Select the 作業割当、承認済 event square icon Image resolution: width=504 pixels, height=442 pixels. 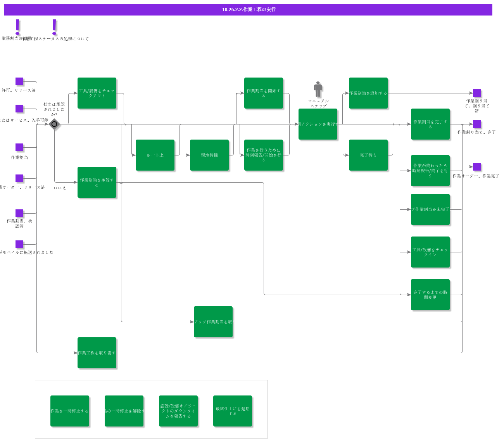(19, 214)
